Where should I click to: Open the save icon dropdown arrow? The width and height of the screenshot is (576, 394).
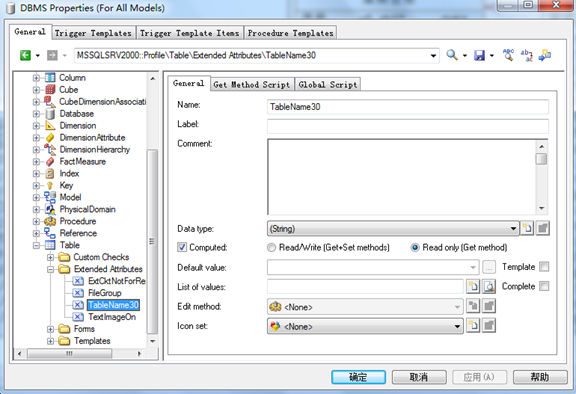492,56
